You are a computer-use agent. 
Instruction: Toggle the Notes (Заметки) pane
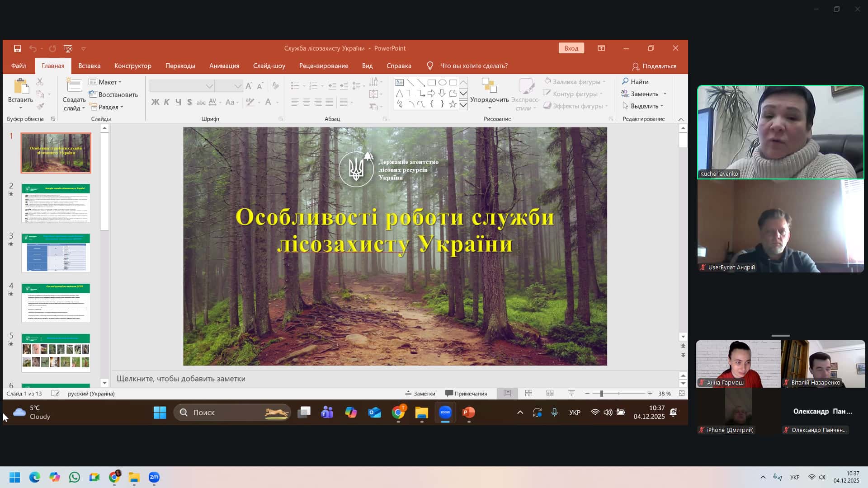420,394
